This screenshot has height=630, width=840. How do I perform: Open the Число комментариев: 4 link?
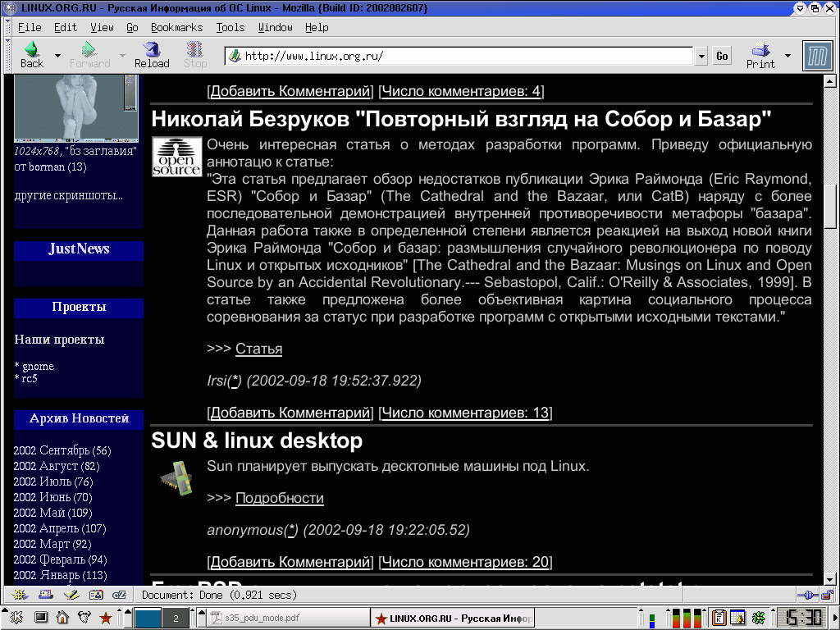point(461,91)
